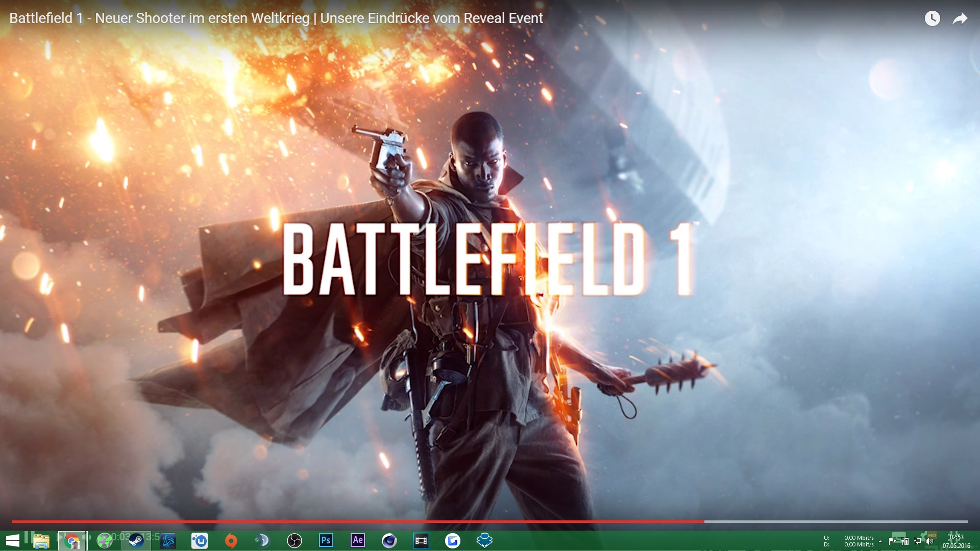Open File Explorer from the taskbar
Viewport: 980px width, 551px height.
coord(41,540)
